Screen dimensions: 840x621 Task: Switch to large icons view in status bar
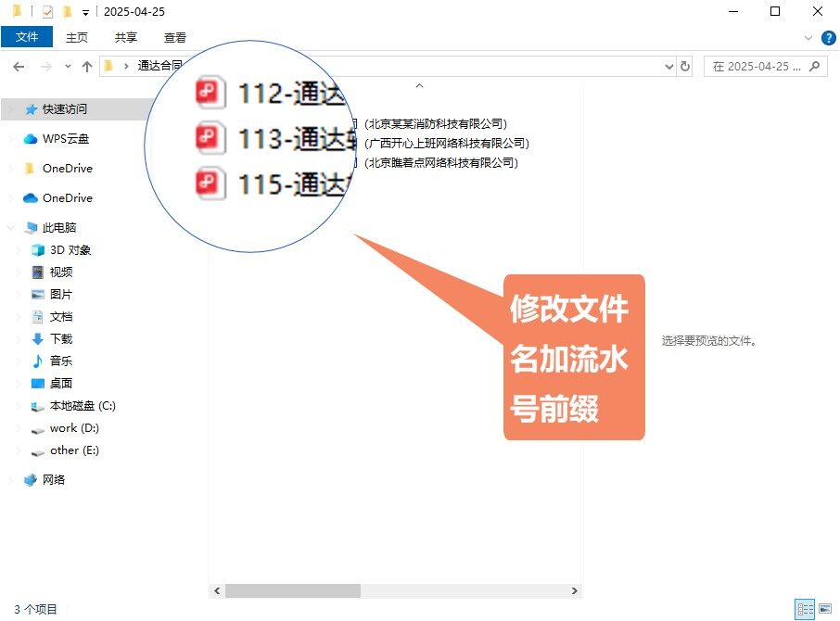pyautogui.click(x=824, y=609)
